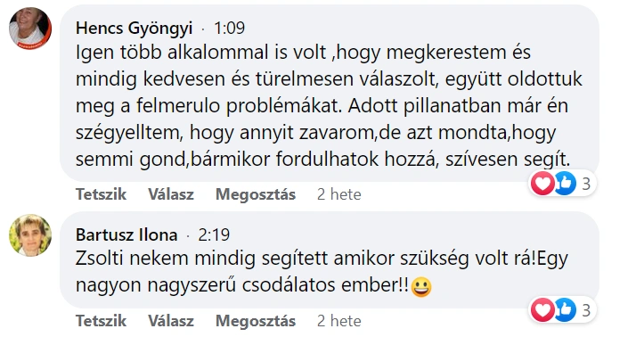This screenshot has height=337, width=644.
Task: Open the '2 hete' date on Hencs's comment
Action: [338, 194]
